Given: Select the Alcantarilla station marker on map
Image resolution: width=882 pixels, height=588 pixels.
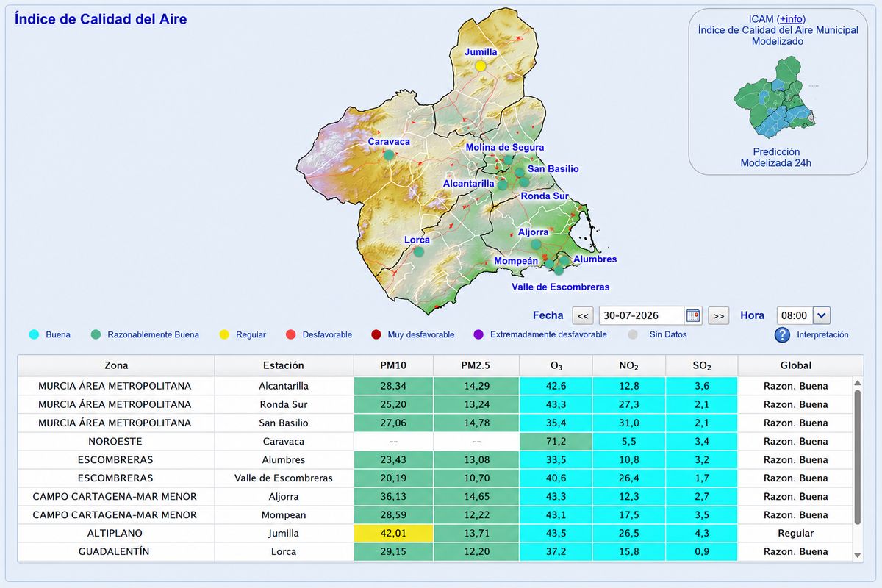Looking at the screenshot, I should coord(503,185).
